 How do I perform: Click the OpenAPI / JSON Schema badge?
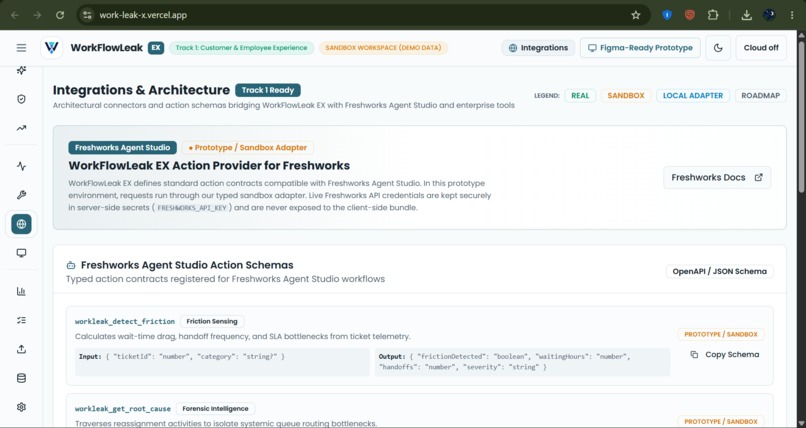720,271
